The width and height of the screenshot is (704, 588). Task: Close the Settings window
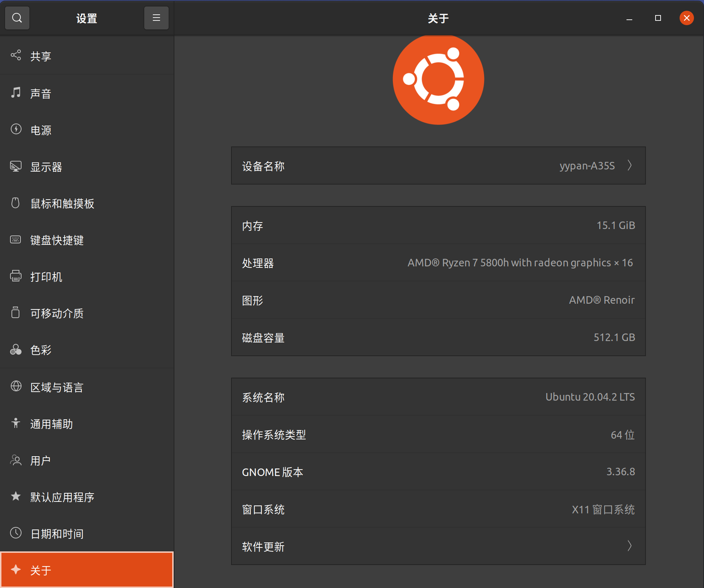[x=686, y=18]
